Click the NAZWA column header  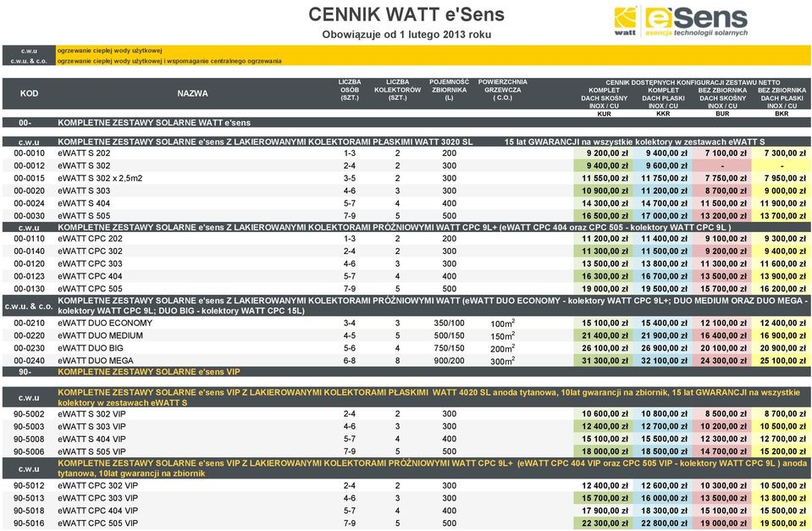click(193, 93)
